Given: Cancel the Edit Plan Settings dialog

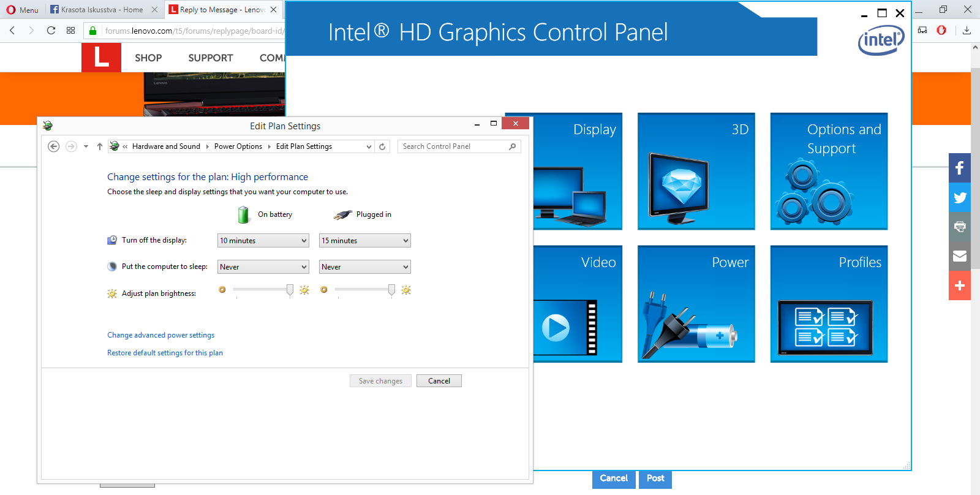Looking at the screenshot, I should 439,381.
